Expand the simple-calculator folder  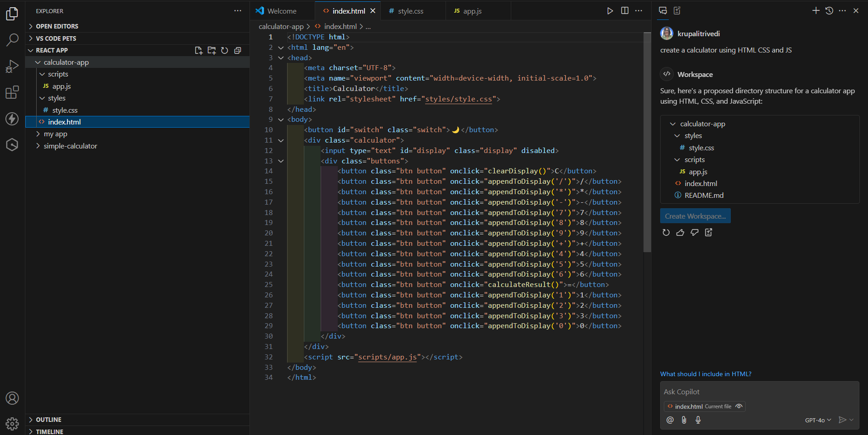point(138,146)
